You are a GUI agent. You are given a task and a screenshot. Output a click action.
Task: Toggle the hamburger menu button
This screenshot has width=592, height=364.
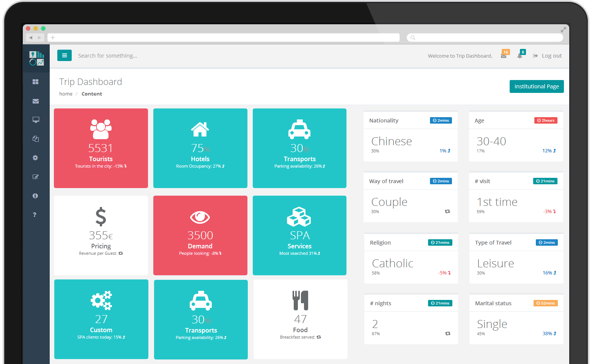click(65, 55)
